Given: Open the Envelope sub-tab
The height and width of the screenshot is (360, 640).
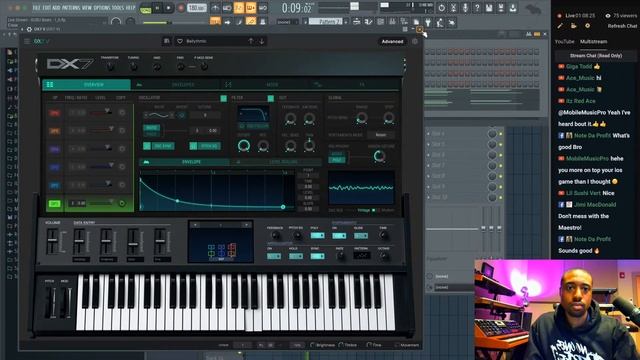Looking at the screenshot, I should [x=184, y=162].
